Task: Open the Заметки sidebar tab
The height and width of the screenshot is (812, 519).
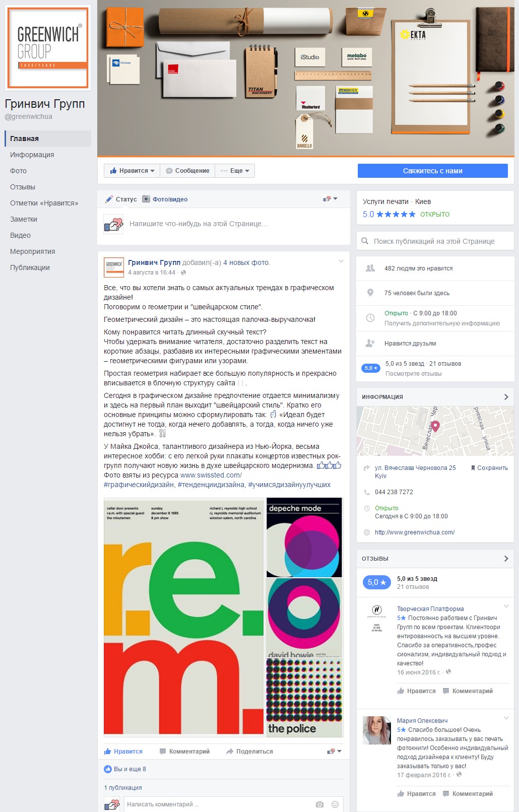Action: pos(48,219)
